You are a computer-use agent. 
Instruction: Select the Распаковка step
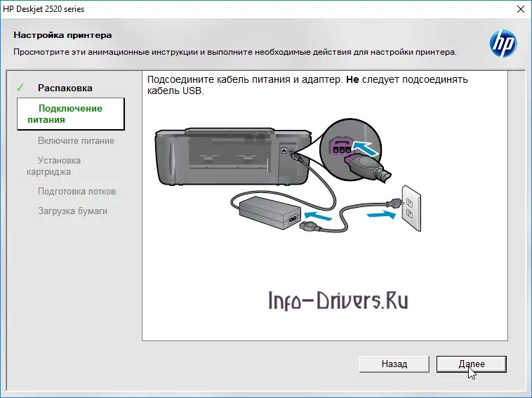pos(65,88)
